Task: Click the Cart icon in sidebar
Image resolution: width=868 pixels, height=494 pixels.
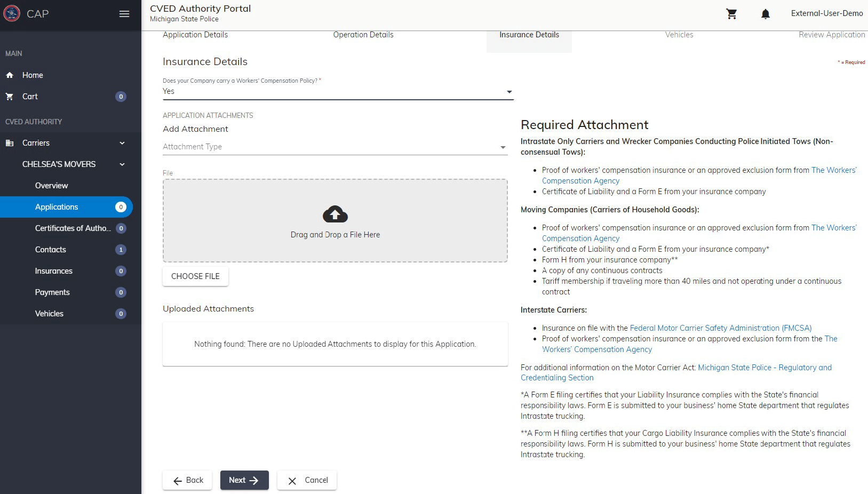Action: [x=10, y=97]
